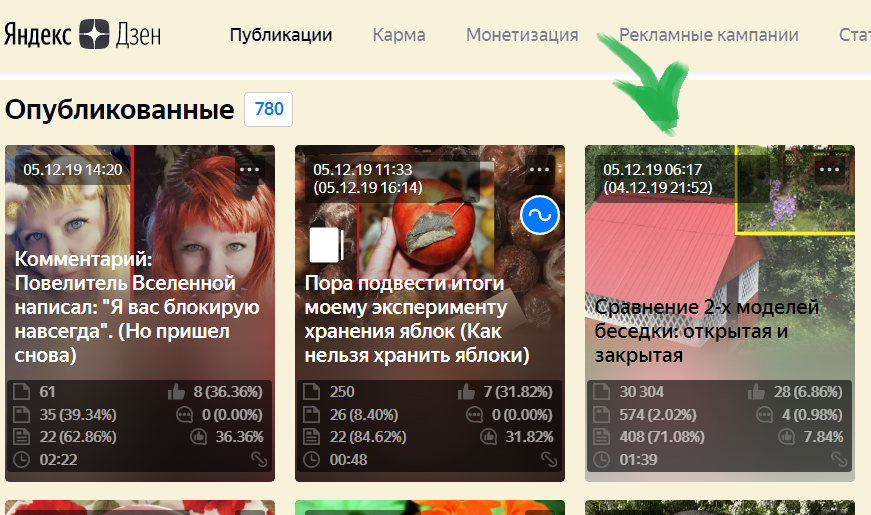Open the article about comparing gazebo models

(707, 331)
